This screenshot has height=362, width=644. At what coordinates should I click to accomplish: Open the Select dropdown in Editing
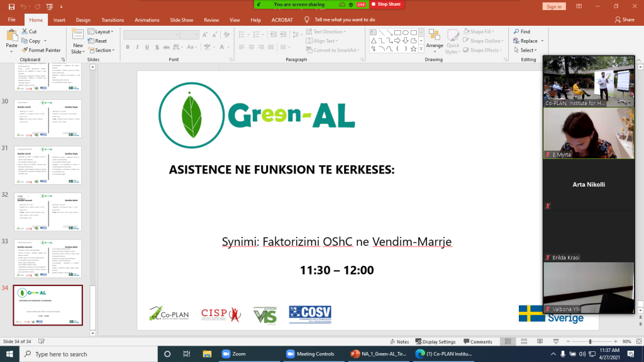(x=525, y=50)
